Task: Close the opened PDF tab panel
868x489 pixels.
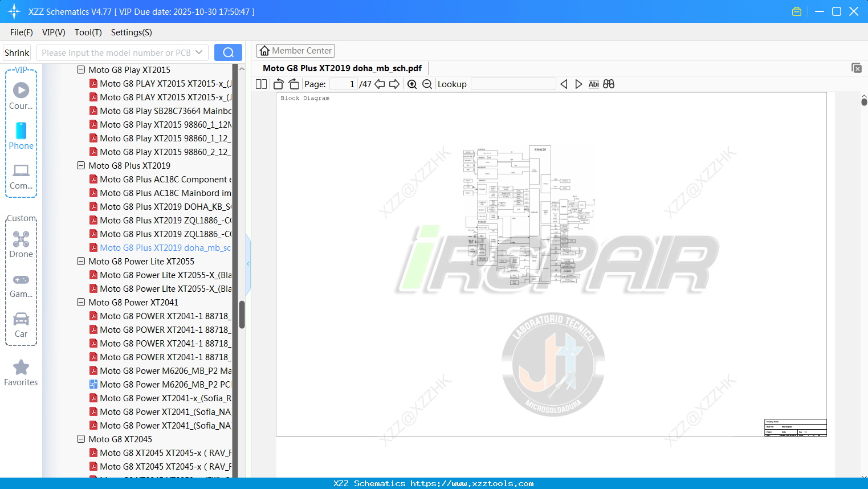Action: point(857,68)
